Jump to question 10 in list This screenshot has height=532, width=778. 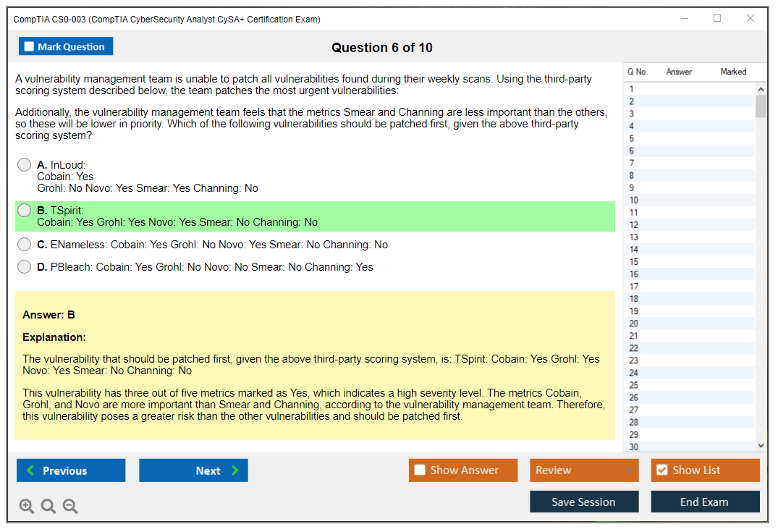click(x=634, y=200)
